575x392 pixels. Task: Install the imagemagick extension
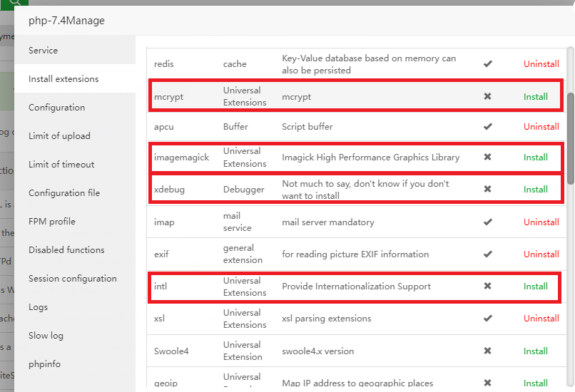536,157
